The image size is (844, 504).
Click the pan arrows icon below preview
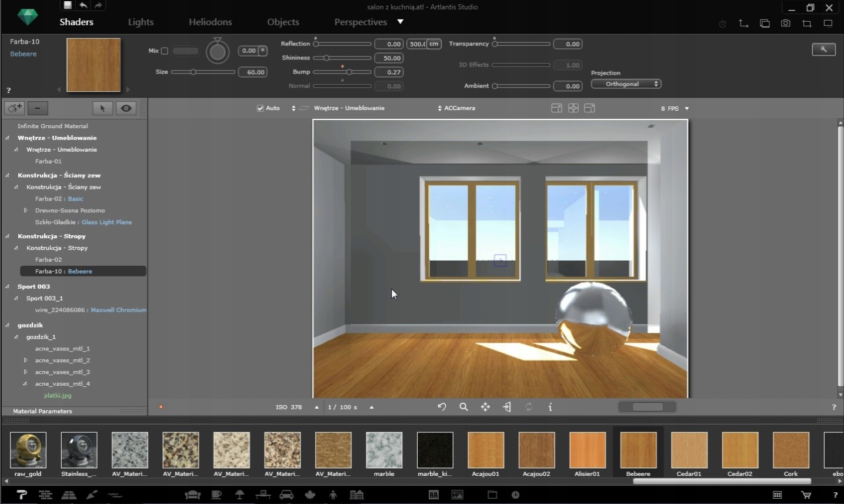[485, 407]
